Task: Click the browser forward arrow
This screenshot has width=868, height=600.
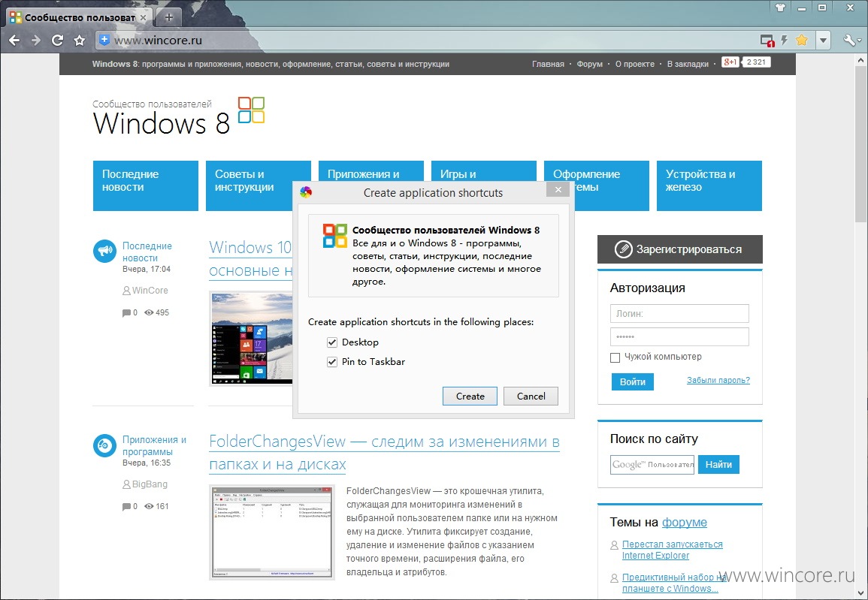Action: [x=36, y=40]
